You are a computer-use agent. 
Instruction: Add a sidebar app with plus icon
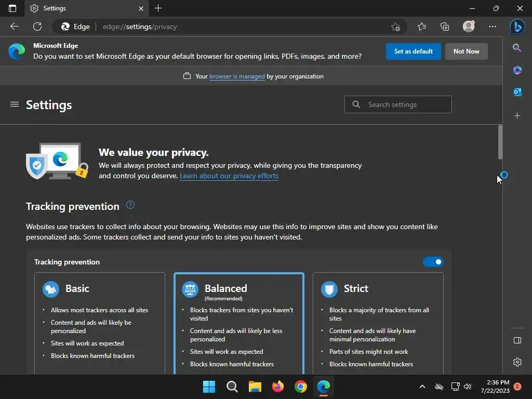click(517, 116)
